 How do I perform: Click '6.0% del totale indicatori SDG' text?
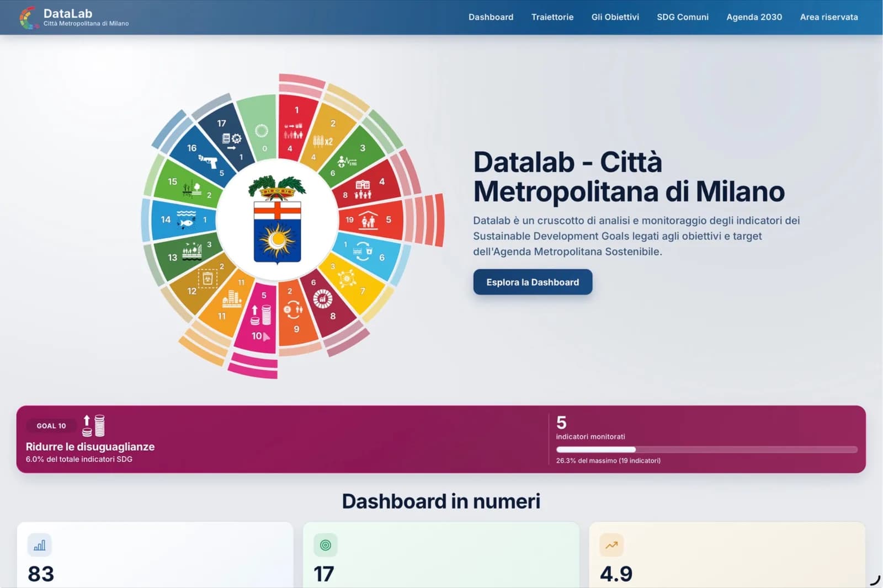click(x=79, y=459)
